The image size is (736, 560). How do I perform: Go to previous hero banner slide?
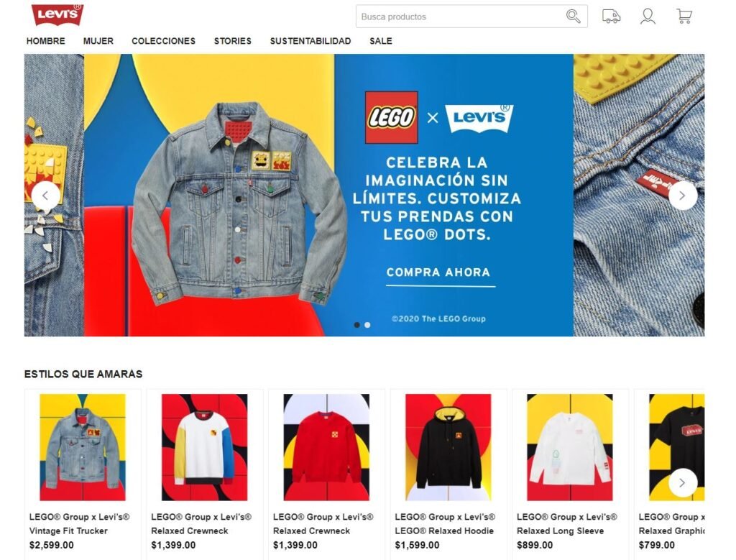click(45, 196)
